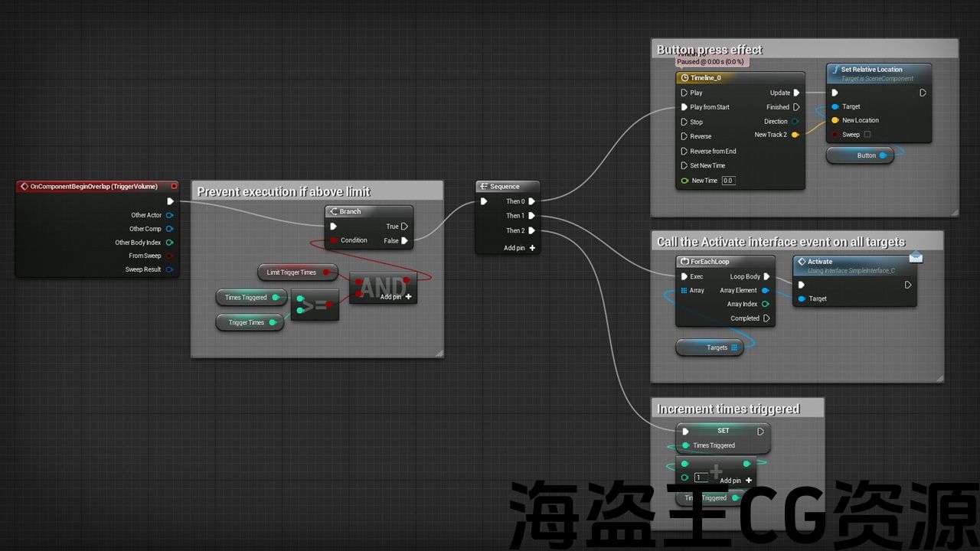The image size is (980, 551).
Task: Add a pin to the addition node
Action: tap(748, 481)
